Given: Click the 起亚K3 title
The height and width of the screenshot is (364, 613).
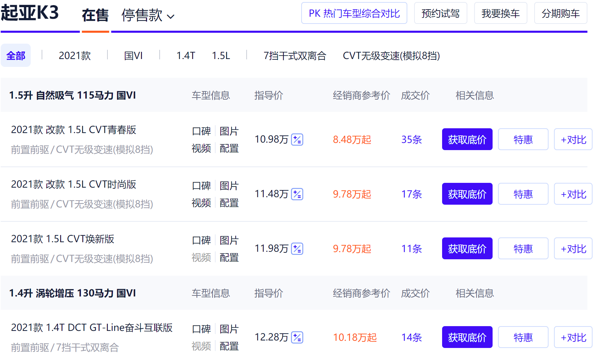Looking at the screenshot, I should tap(30, 13).
